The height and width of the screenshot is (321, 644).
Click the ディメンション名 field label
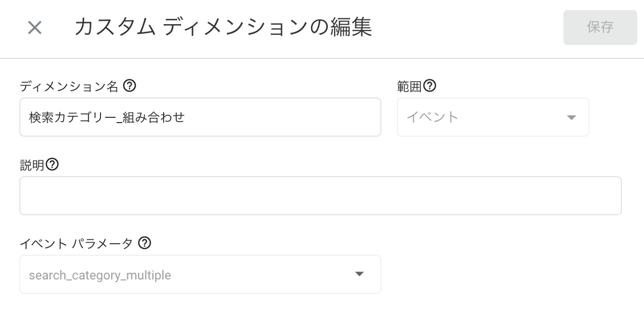click(x=69, y=86)
